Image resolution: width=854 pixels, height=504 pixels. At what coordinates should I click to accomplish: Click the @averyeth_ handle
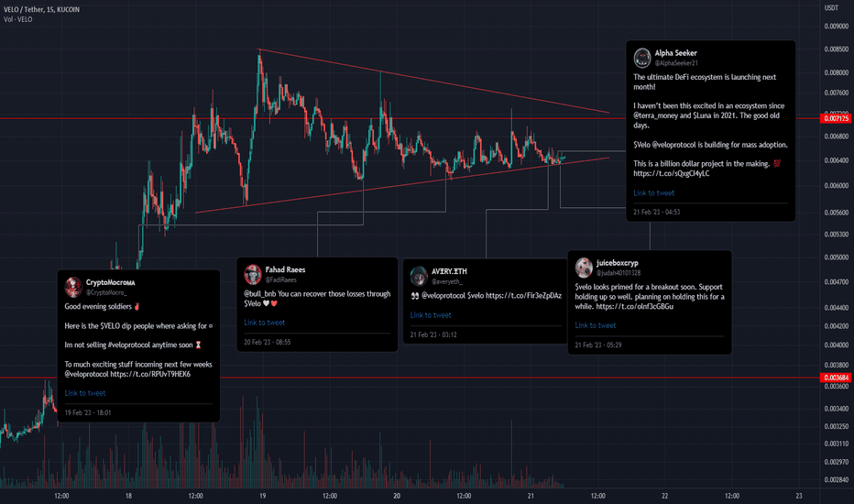coord(446,281)
